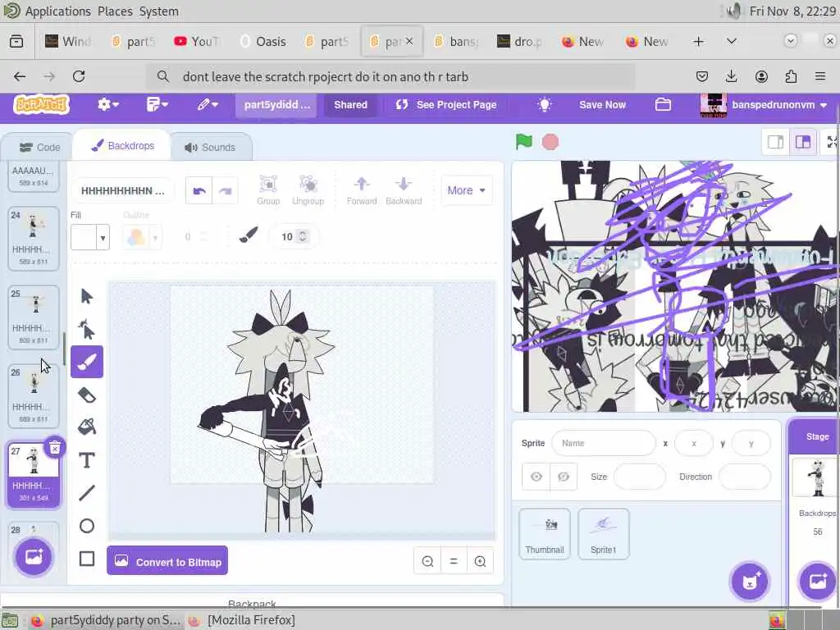The image size is (840, 630).
Task: Select the Rectangle tool
Action: pyautogui.click(x=87, y=559)
